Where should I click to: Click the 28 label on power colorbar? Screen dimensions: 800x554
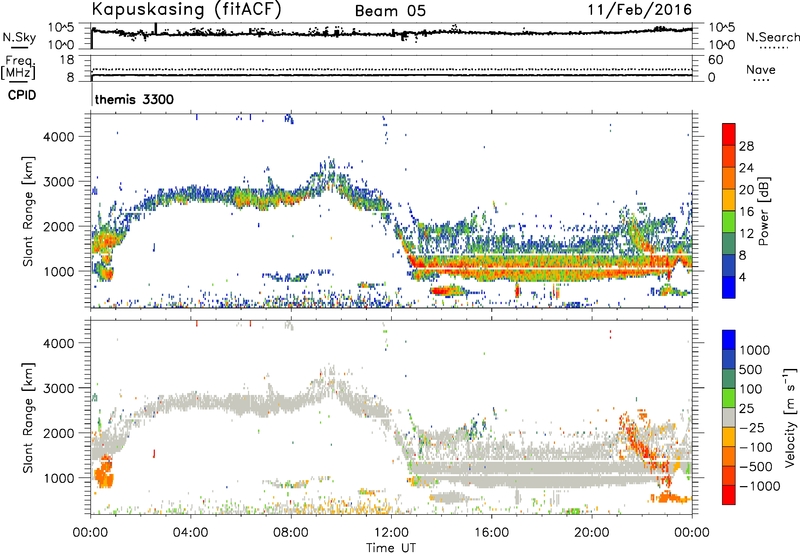746,146
